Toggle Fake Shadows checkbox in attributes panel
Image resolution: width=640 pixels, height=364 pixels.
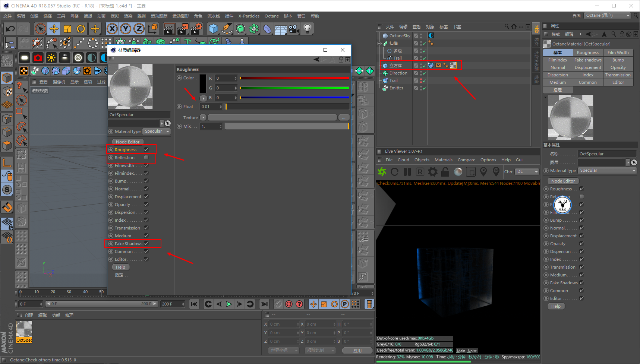[582, 283]
